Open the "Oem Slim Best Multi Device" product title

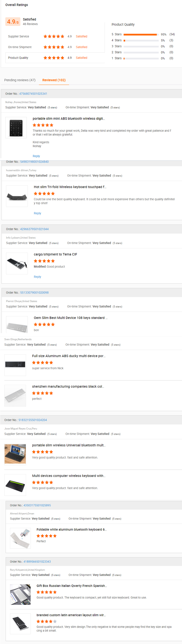tap(71, 318)
